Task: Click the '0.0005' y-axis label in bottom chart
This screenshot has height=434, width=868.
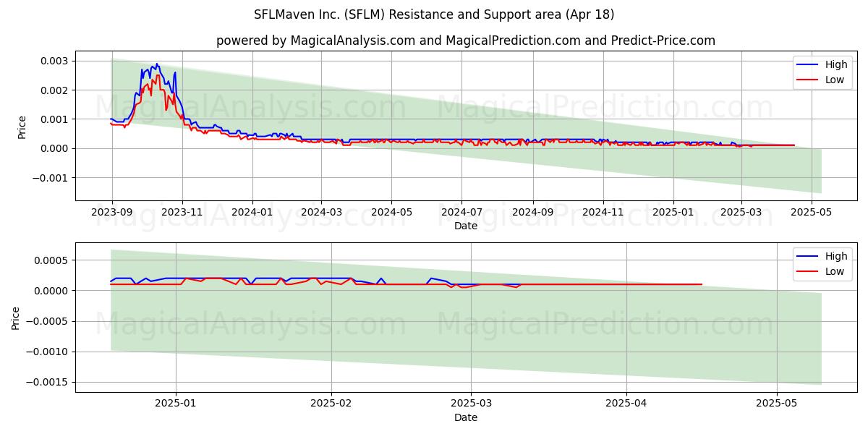Action: tap(52, 260)
